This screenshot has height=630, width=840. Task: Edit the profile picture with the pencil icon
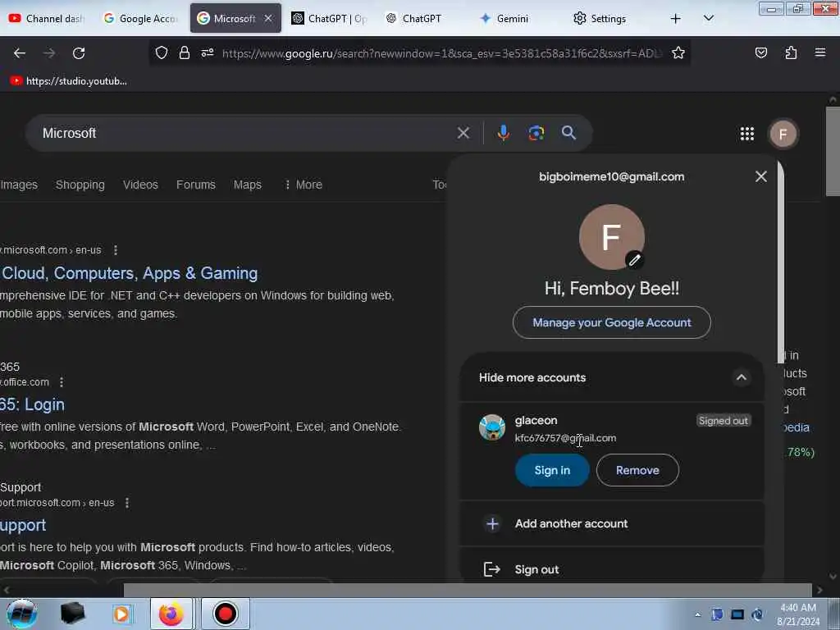tap(635, 260)
